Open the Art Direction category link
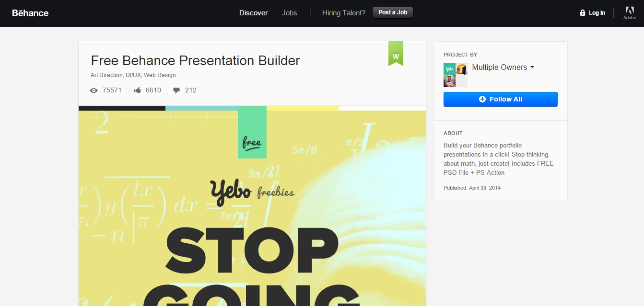The image size is (644, 306). pos(106,75)
